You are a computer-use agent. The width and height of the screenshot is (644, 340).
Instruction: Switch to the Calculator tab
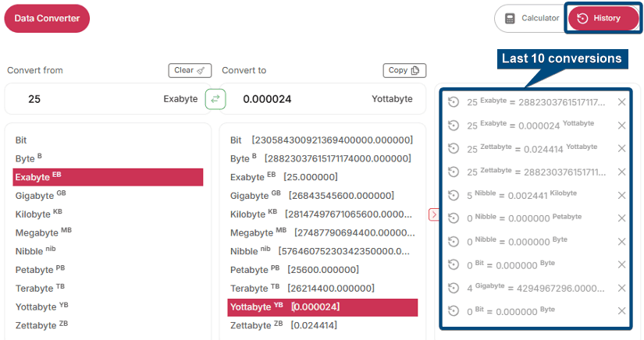tap(532, 19)
